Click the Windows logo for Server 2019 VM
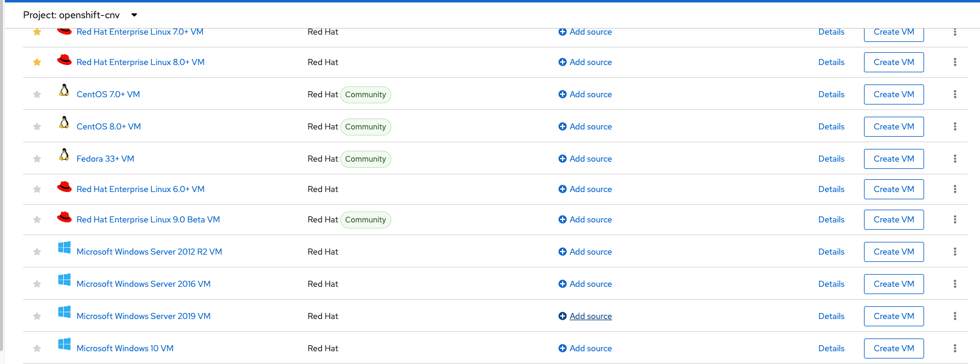 pos(64,312)
